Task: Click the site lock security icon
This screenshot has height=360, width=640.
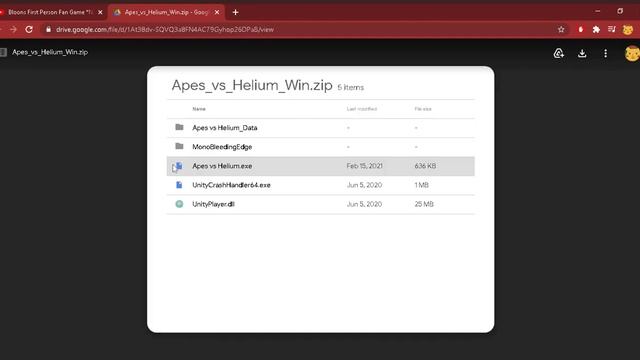Action: [x=48, y=29]
